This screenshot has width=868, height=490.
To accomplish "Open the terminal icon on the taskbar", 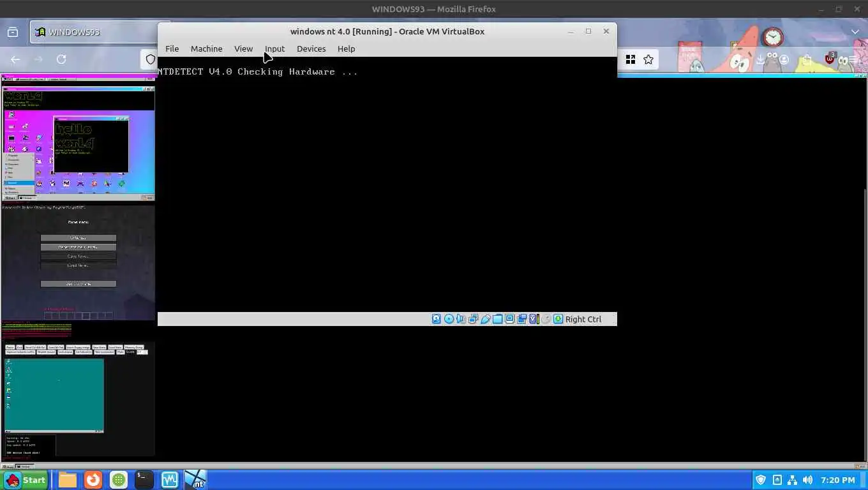I will 144,480.
